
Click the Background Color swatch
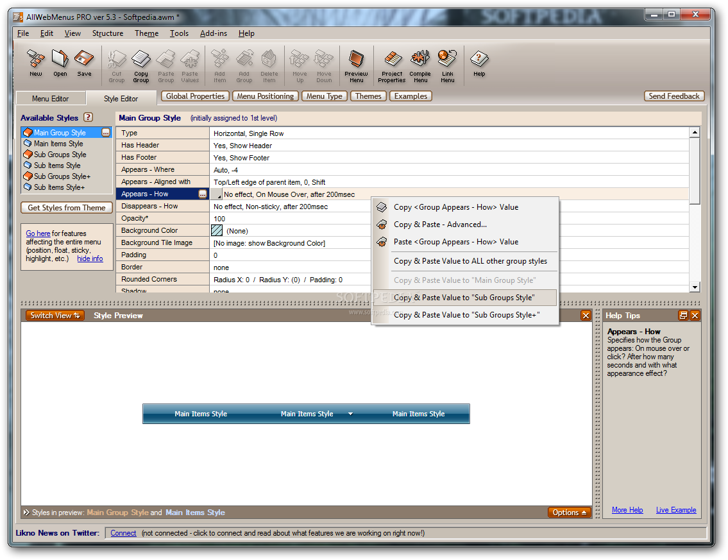click(217, 230)
